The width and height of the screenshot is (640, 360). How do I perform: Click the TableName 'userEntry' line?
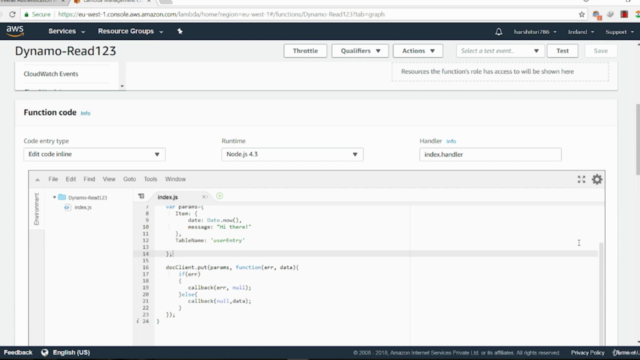[x=210, y=240]
